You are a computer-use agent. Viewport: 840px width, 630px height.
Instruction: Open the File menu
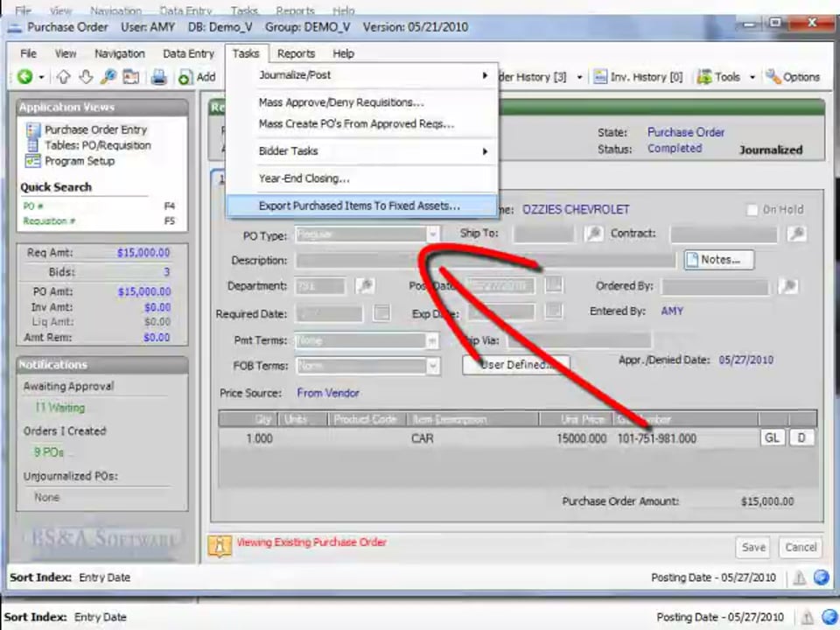[x=28, y=53]
